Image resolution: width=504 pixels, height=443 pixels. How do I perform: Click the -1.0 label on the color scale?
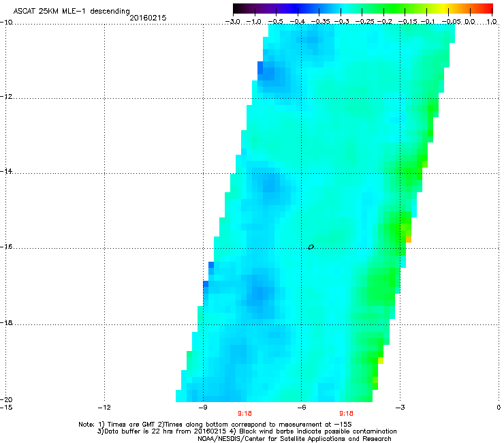coord(254,22)
